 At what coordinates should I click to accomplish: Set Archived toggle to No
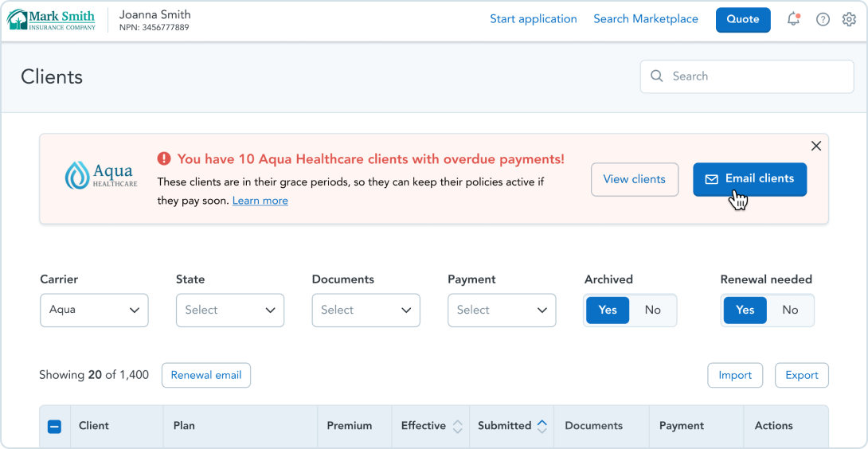click(653, 310)
